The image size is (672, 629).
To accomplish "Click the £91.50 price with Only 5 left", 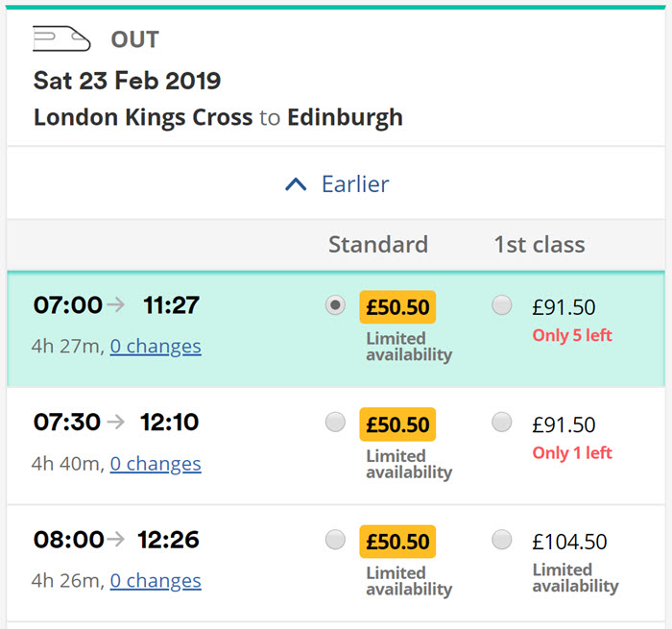I will pos(564,307).
